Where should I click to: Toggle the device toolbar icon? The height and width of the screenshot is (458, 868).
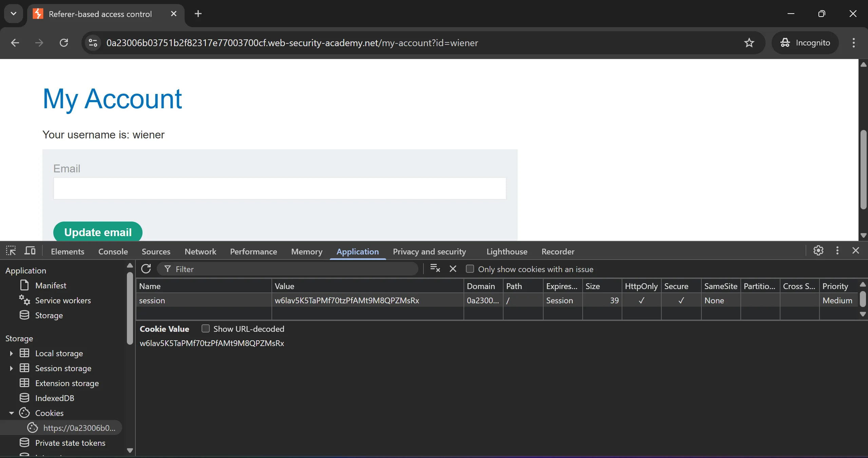pyautogui.click(x=30, y=251)
